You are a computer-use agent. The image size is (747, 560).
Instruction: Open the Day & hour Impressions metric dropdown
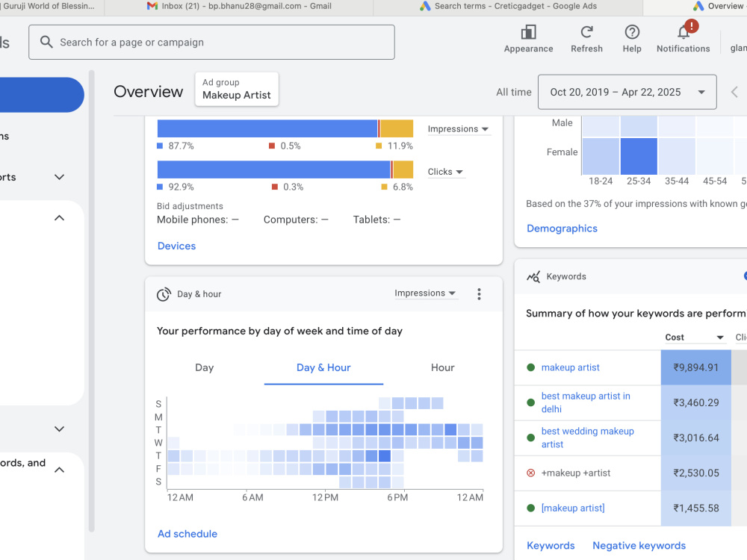[x=425, y=293]
